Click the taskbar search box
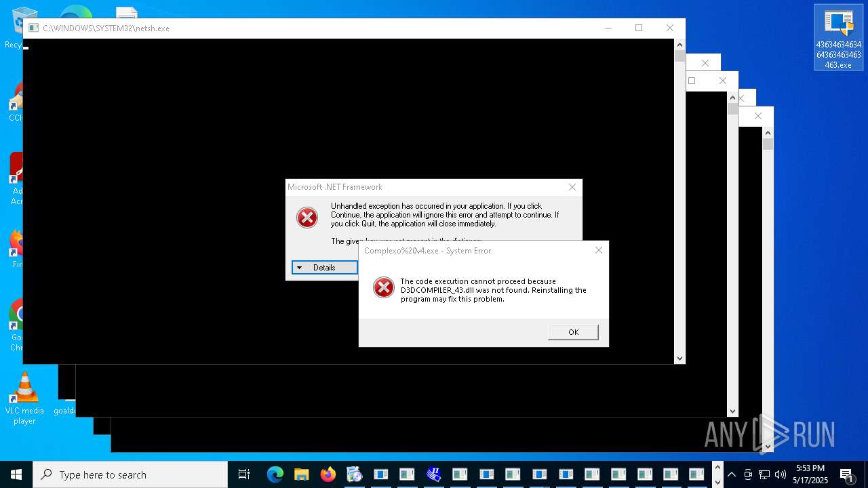Viewport: 868px width, 488px height. click(x=130, y=474)
